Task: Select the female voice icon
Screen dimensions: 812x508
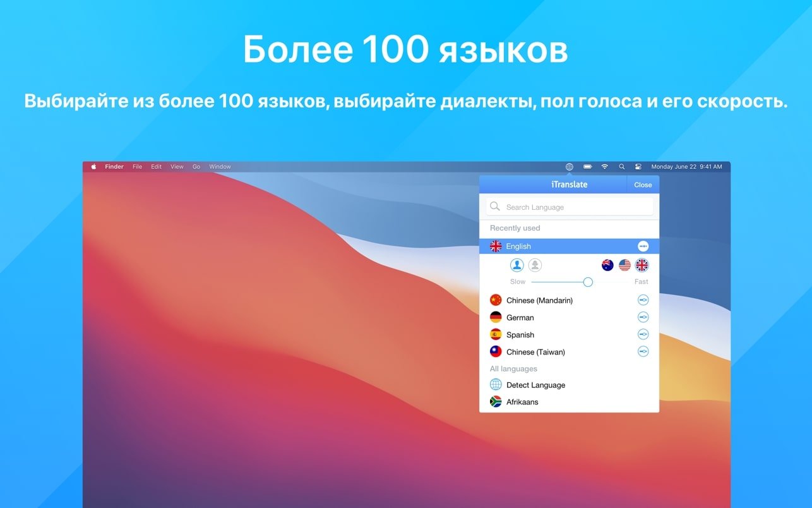Action: (x=535, y=265)
